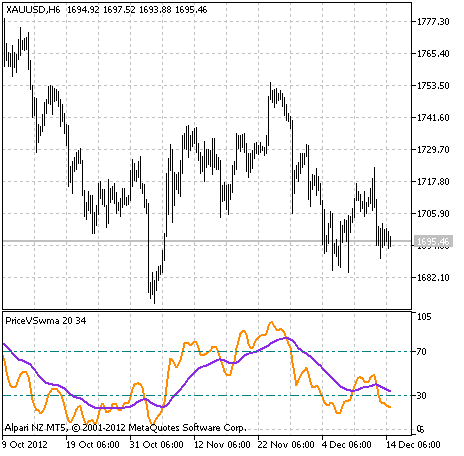Viewport: 464px width, 456px height.
Task: Click the 4 Dec 06:00 date label
Action: pos(346,445)
